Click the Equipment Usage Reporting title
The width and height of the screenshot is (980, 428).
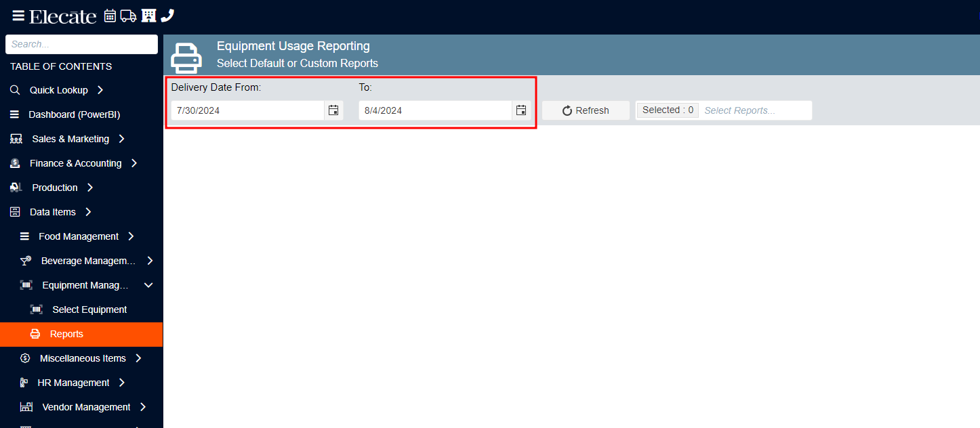click(x=293, y=46)
